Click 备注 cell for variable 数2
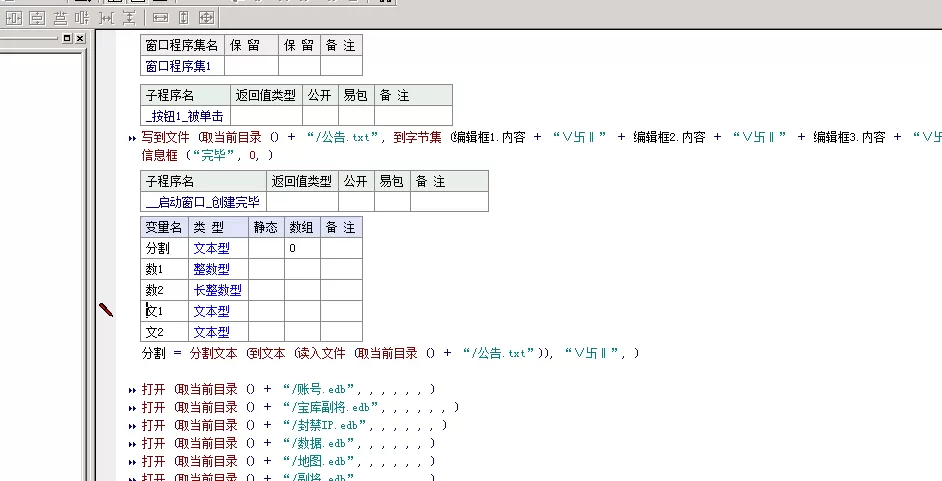942x481 pixels. (341, 290)
